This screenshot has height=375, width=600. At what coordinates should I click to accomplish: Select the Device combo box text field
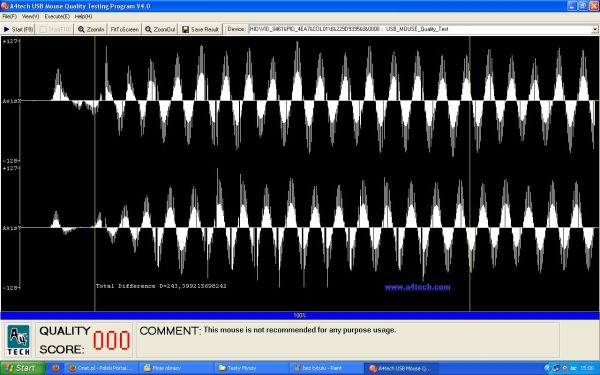(x=420, y=29)
